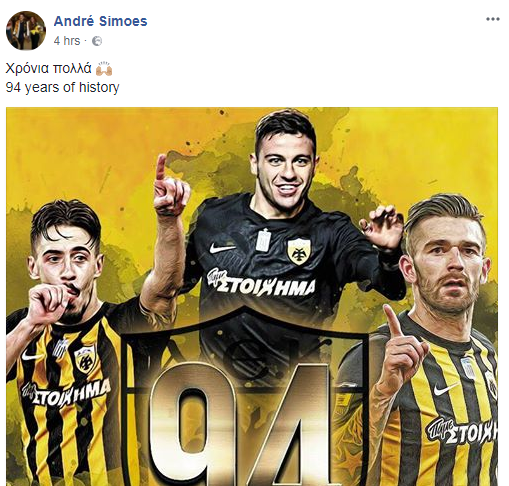Click the smiling face of black-jersey player
The height and width of the screenshot is (486, 509).
point(285,168)
